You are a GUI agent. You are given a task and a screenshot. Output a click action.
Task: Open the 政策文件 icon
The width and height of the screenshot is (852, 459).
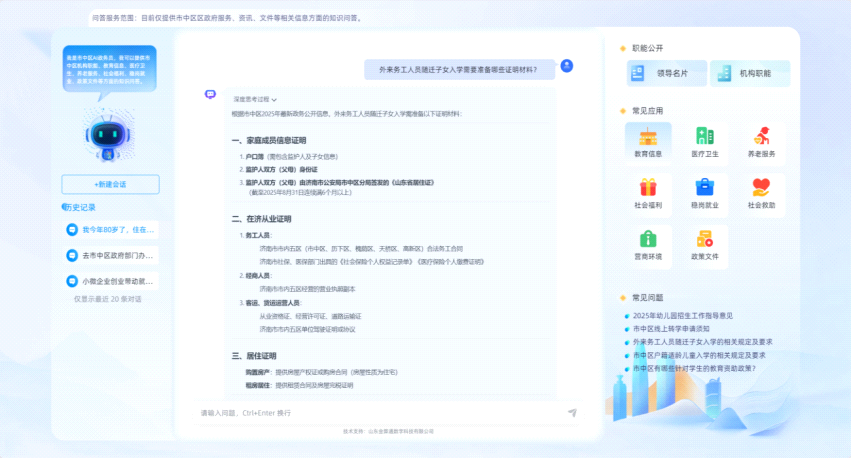pos(705,240)
